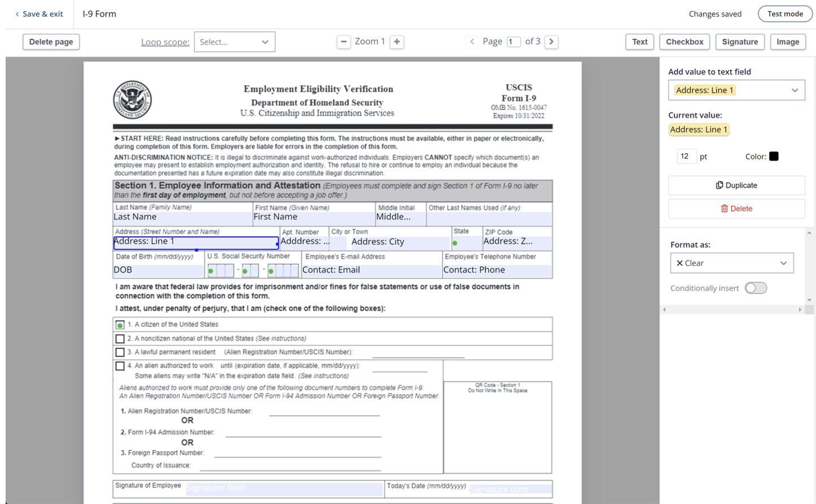
Task: Click the side panel scroll up arrow
Action: pyautogui.click(x=809, y=232)
